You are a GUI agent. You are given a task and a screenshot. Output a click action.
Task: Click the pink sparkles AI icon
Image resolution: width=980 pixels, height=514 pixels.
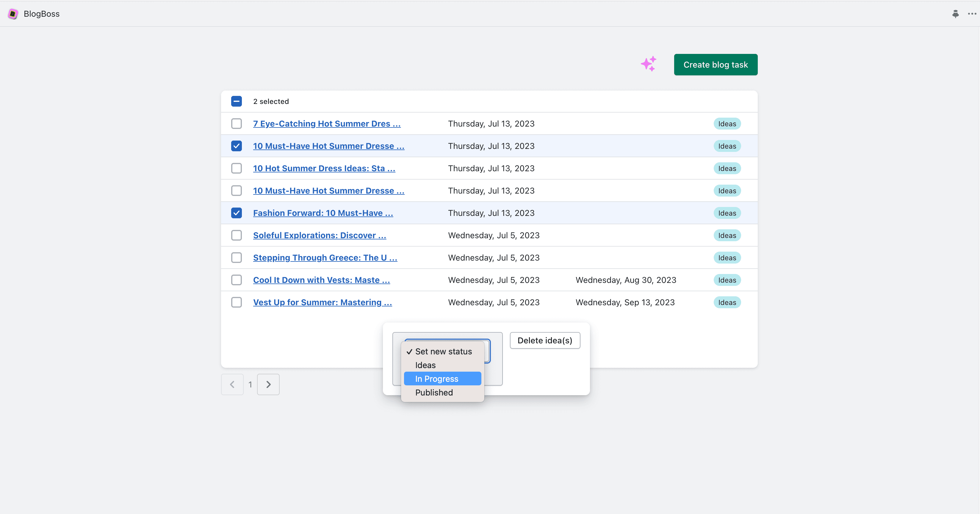[x=648, y=64]
